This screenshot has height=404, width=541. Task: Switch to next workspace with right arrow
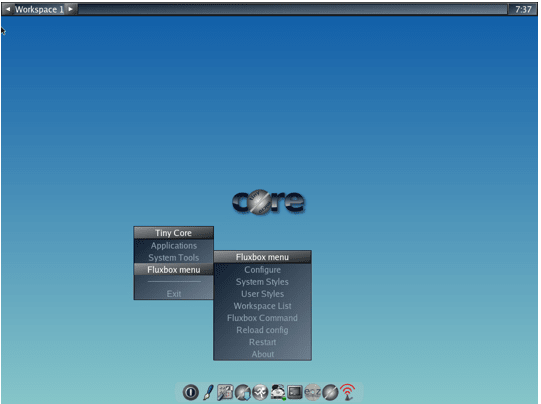(x=70, y=9)
